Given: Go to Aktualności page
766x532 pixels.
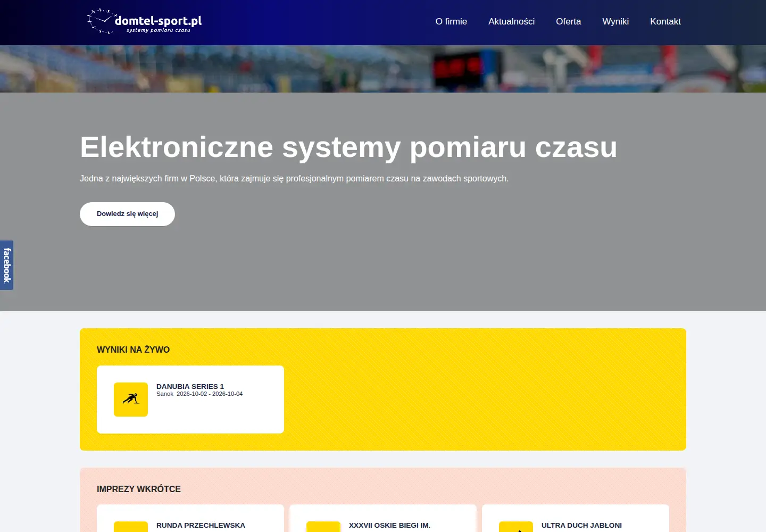Looking at the screenshot, I should [x=511, y=22].
